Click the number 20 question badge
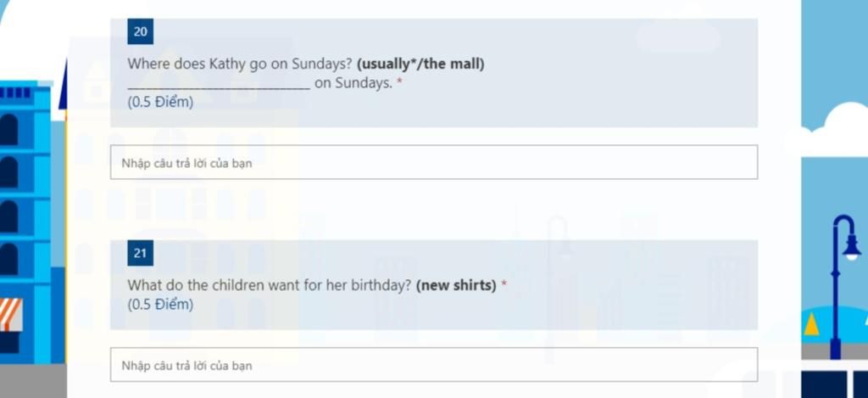 pos(140,31)
